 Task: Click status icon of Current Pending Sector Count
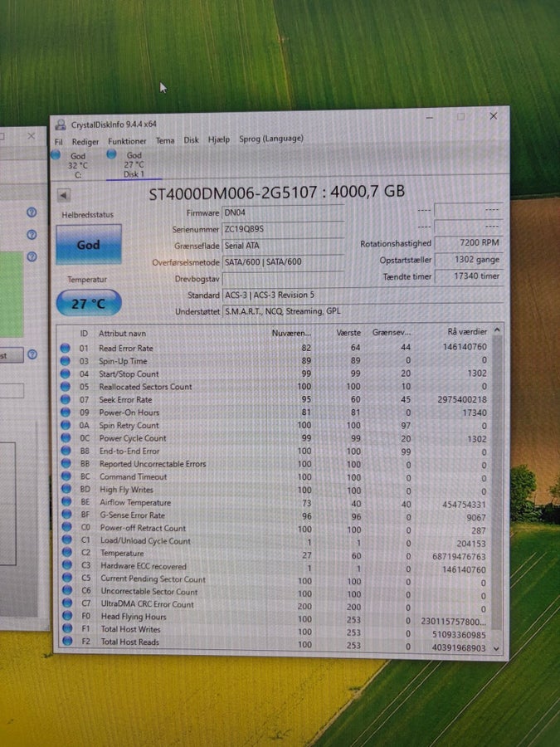click(x=67, y=578)
